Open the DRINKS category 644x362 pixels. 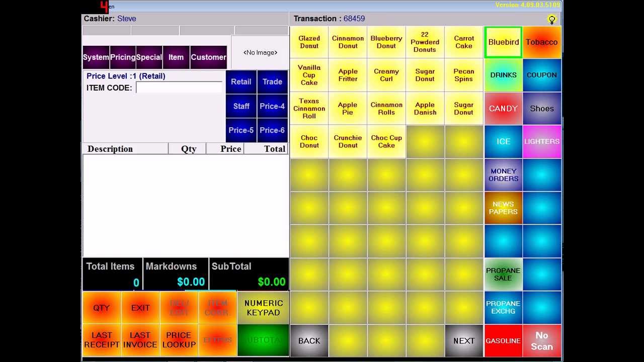pos(503,75)
